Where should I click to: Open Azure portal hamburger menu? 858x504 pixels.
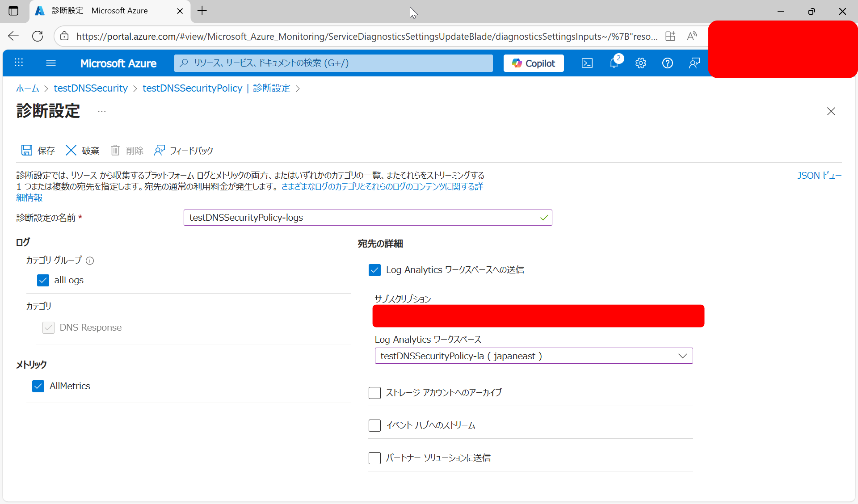coord(51,63)
